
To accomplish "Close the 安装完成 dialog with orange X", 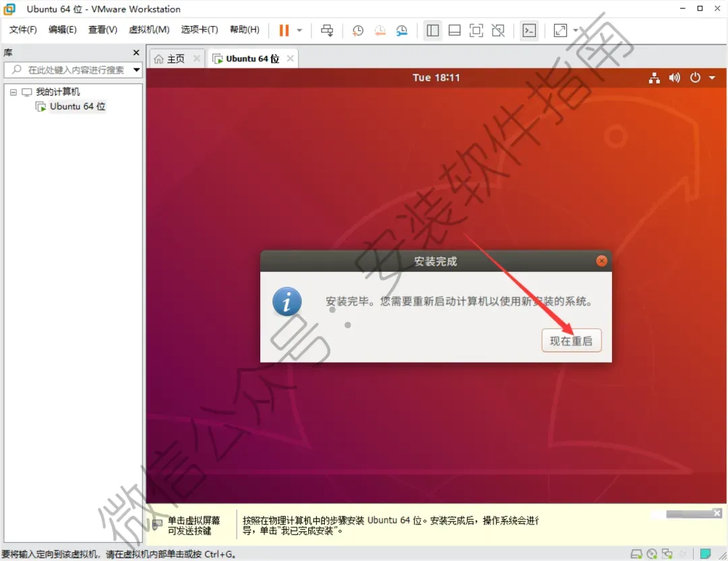I will pos(602,261).
